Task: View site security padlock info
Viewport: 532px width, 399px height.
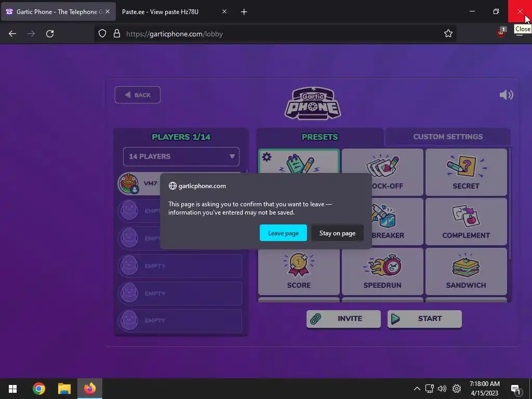Action: point(117,34)
